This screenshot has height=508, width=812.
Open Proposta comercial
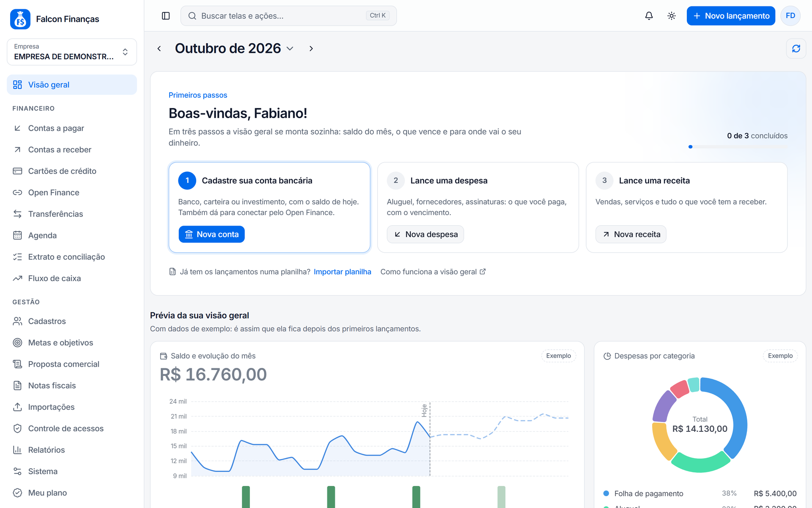coord(72,364)
